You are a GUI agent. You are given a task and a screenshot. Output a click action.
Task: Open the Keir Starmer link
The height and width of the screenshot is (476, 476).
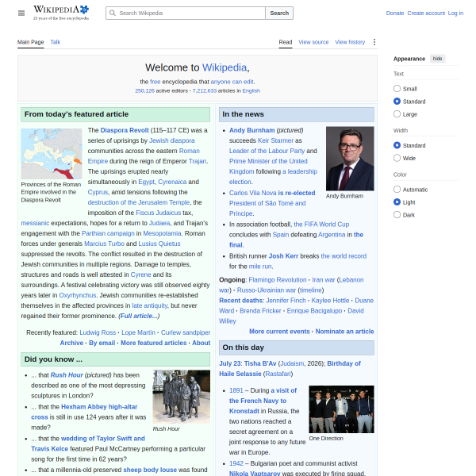[275, 140]
